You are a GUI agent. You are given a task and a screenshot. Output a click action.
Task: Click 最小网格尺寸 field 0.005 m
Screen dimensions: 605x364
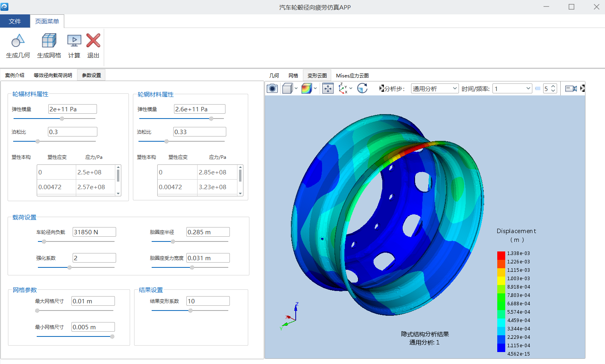(x=93, y=327)
